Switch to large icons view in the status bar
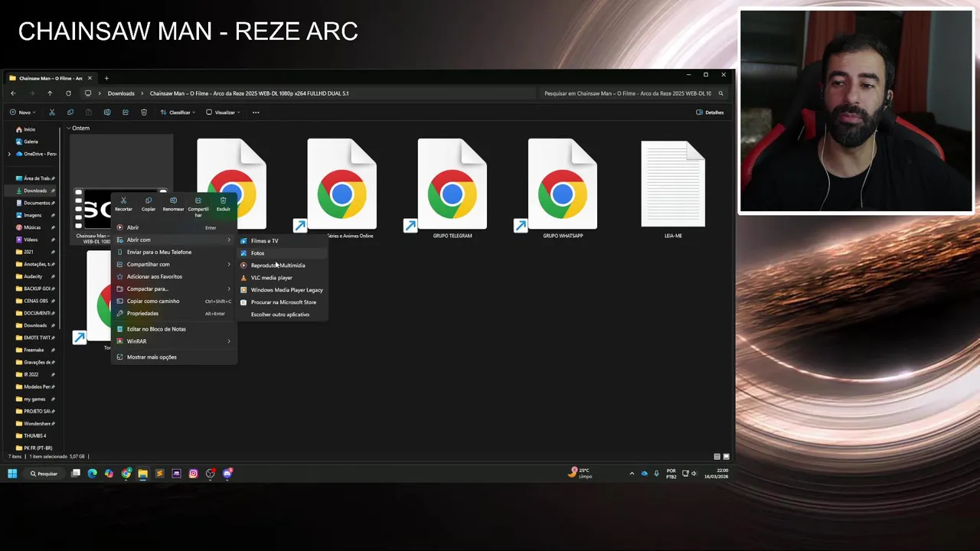Viewport: 980px width, 551px height. click(727, 457)
